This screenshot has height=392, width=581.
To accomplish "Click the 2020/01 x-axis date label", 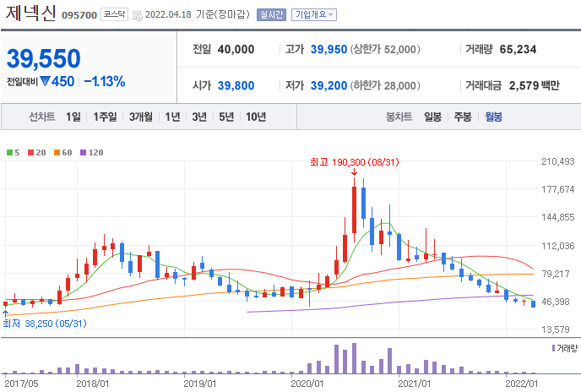I will (x=307, y=383).
